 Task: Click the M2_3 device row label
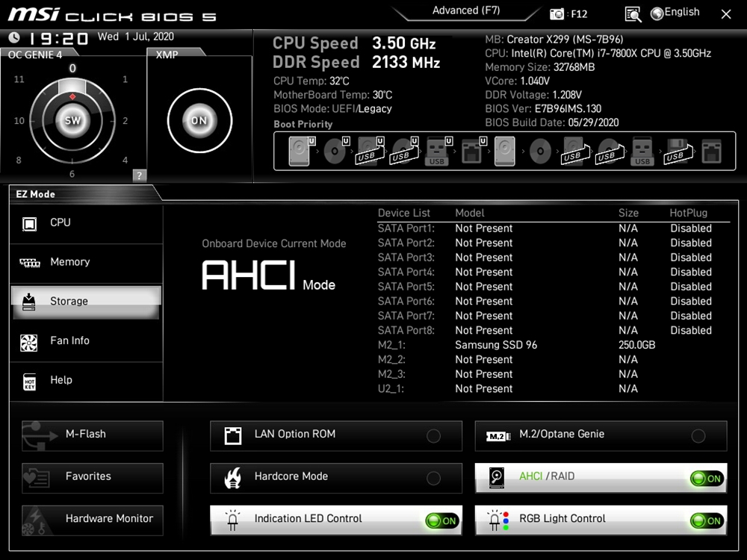pos(391,374)
